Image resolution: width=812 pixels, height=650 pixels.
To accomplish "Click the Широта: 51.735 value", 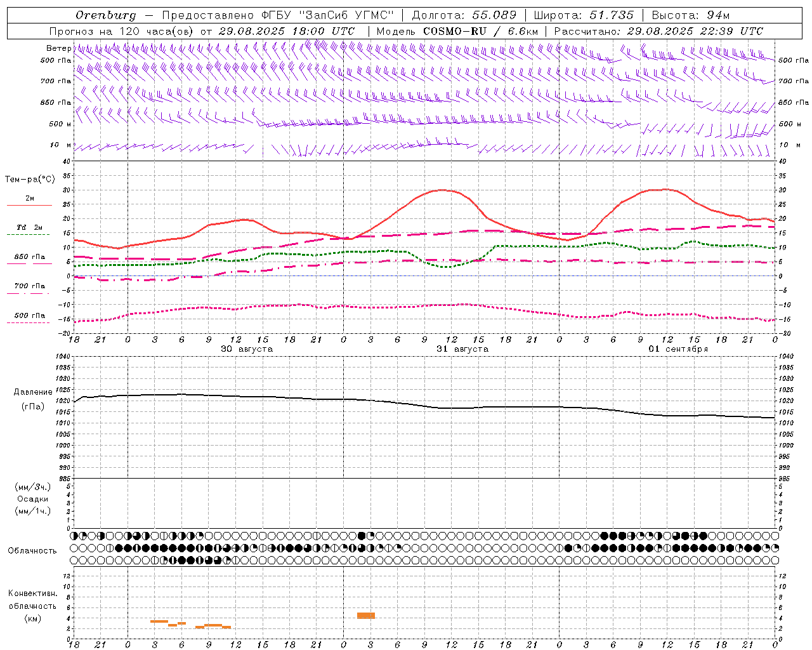I will click(x=584, y=15).
